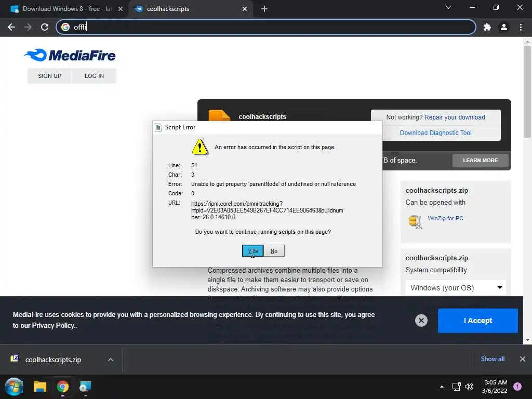Dismiss cookie banner with X icon
This screenshot has height=399, width=532.
[421, 321]
